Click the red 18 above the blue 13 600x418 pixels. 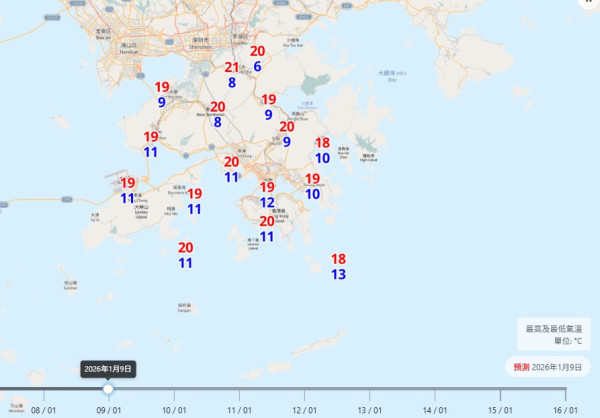(x=339, y=259)
